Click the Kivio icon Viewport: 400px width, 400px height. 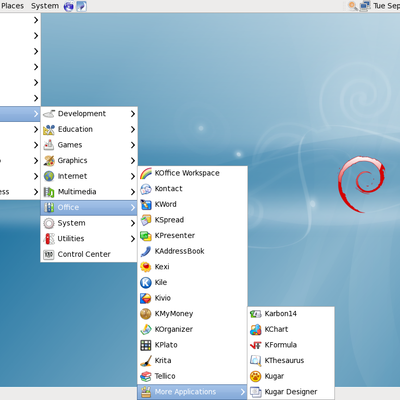pyautogui.click(x=146, y=298)
